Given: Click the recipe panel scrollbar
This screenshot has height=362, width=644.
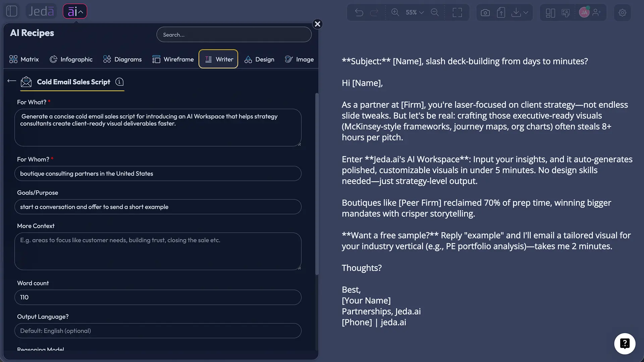Looking at the screenshot, I should (x=317, y=184).
